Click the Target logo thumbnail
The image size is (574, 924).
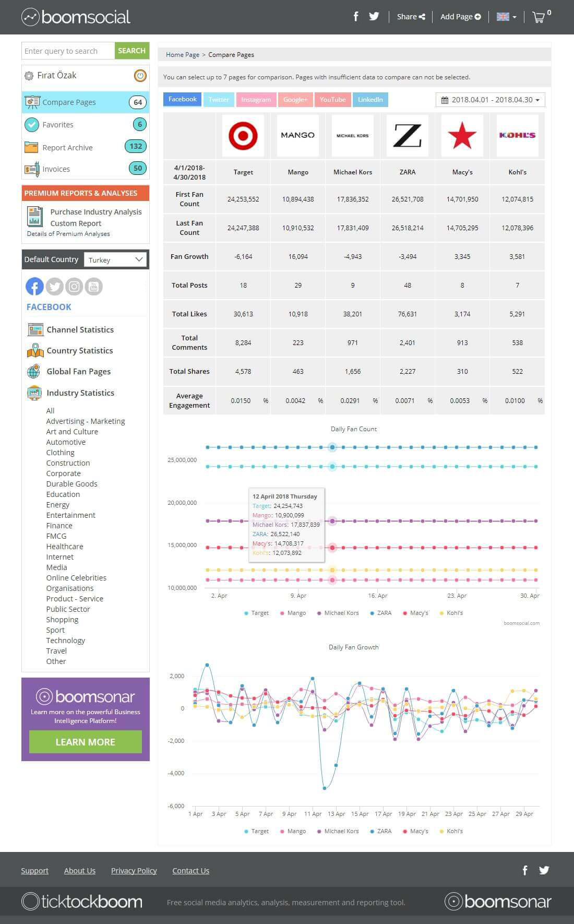[243, 136]
